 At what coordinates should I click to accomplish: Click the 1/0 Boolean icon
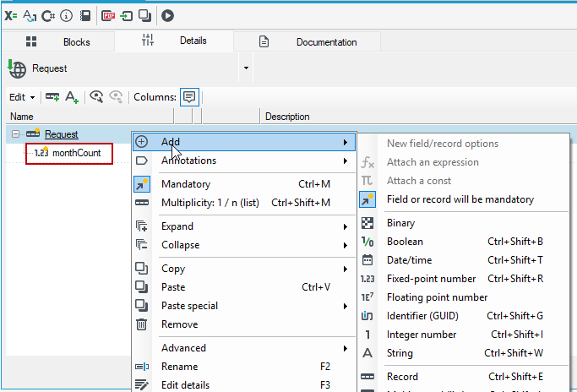[x=367, y=242]
